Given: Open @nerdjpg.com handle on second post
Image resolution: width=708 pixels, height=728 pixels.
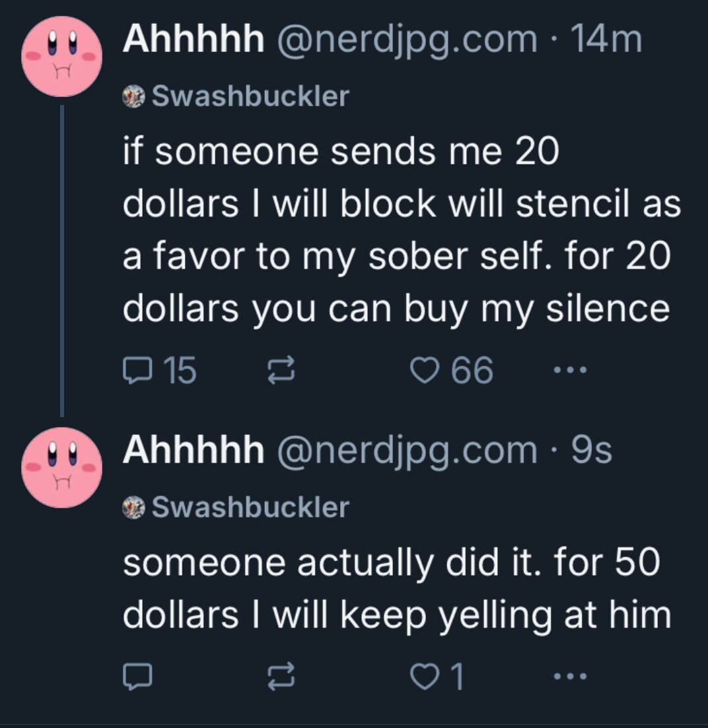Looking at the screenshot, I should click(x=407, y=451).
